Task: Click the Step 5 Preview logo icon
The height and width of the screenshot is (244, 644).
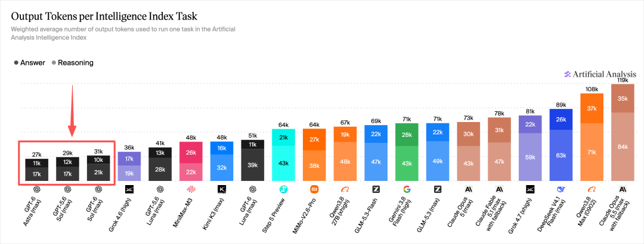Action: pos(283,189)
